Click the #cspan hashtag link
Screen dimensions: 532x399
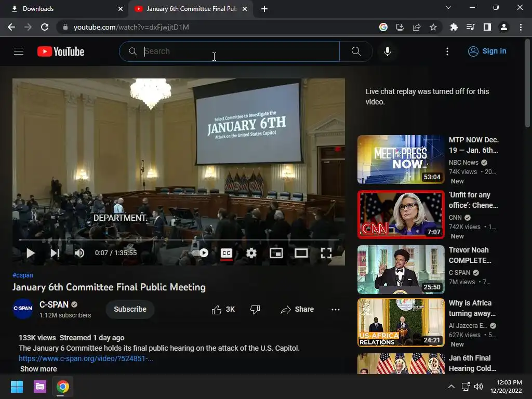tap(23, 275)
